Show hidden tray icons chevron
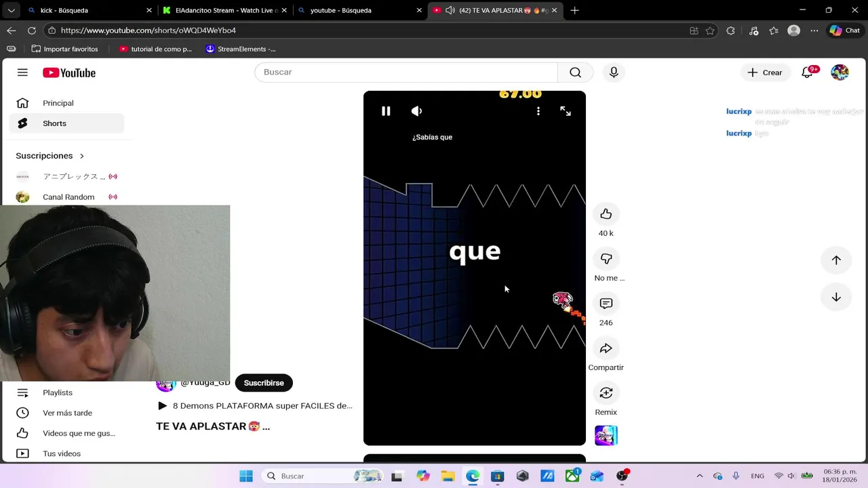868x488 pixels. (x=700, y=476)
